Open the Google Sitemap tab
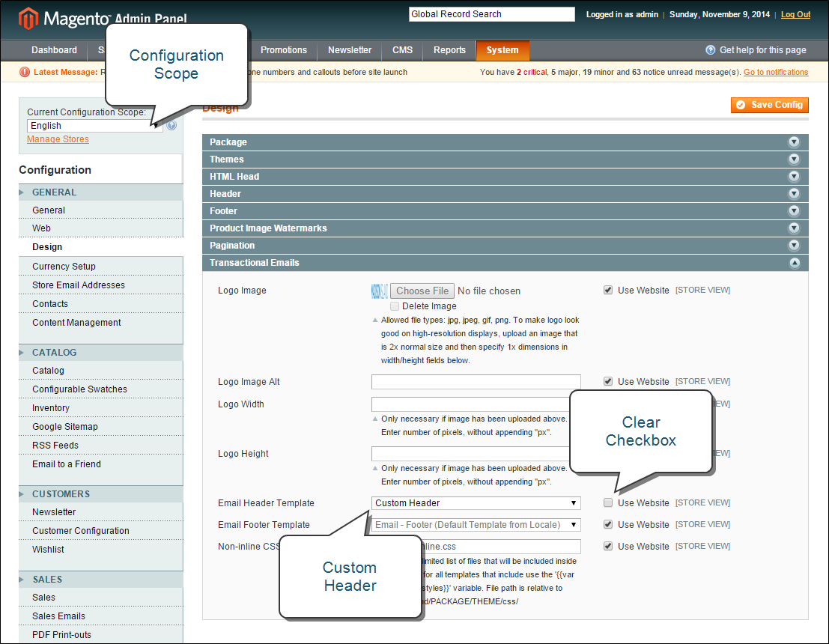Viewport: 829px width, 644px height. (x=101, y=427)
